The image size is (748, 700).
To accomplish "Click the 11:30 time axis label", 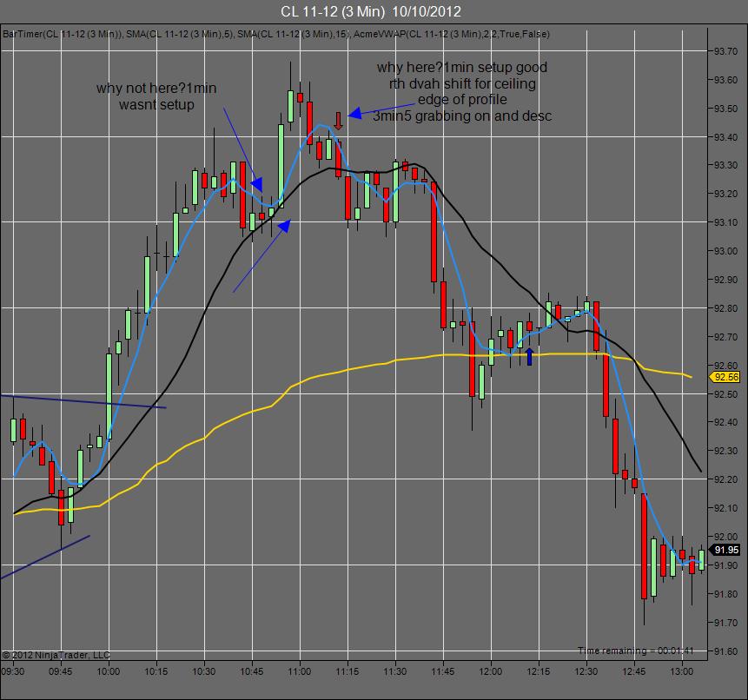I will click(x=395, y=671).
